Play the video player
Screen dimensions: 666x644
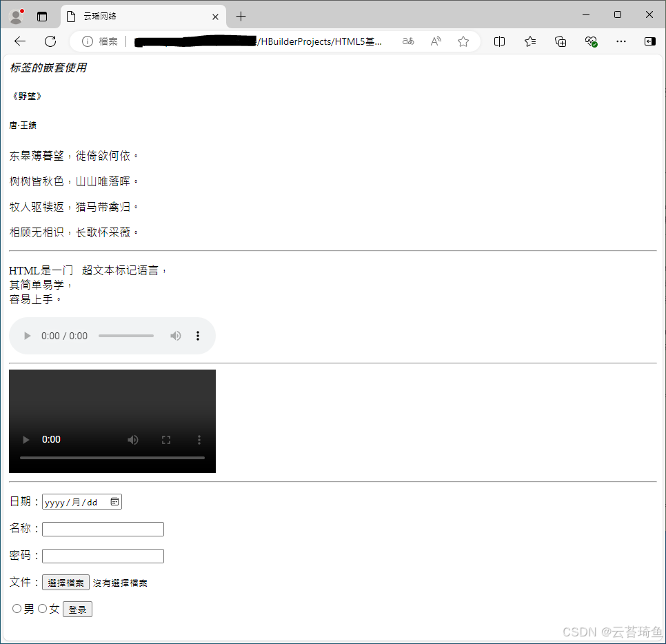(x=26, y=440)
